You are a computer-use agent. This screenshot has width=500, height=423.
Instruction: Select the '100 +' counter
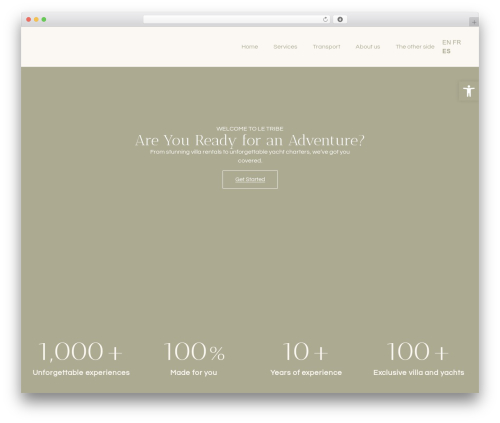pos(418,352)
